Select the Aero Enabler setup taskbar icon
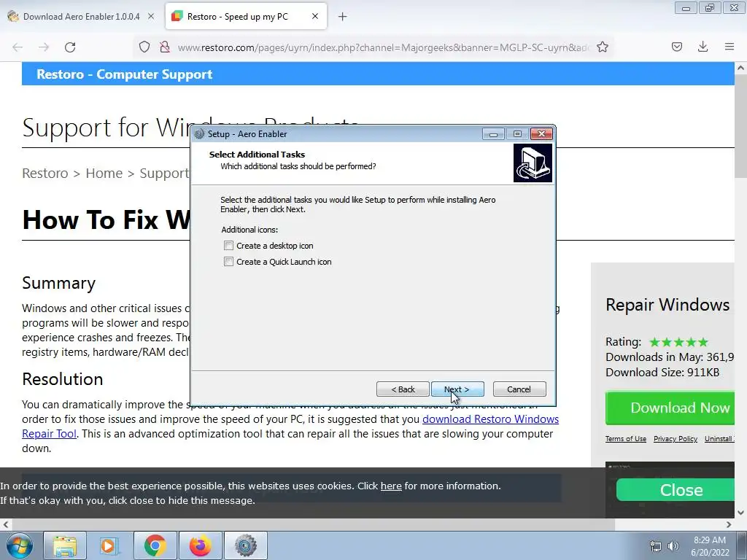The height and width of the screenshot is (560, 747). [245, 545]
